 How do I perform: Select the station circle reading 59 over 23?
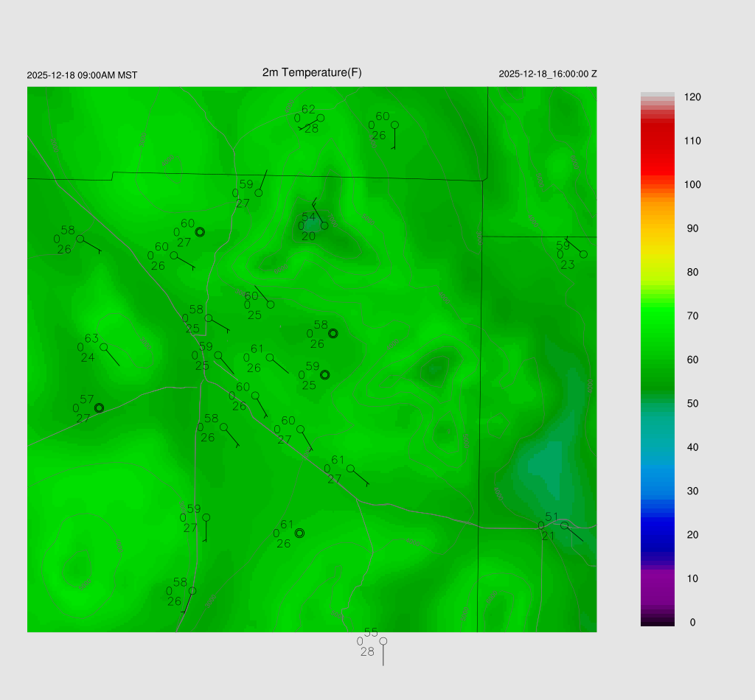(x=583, y=254)
